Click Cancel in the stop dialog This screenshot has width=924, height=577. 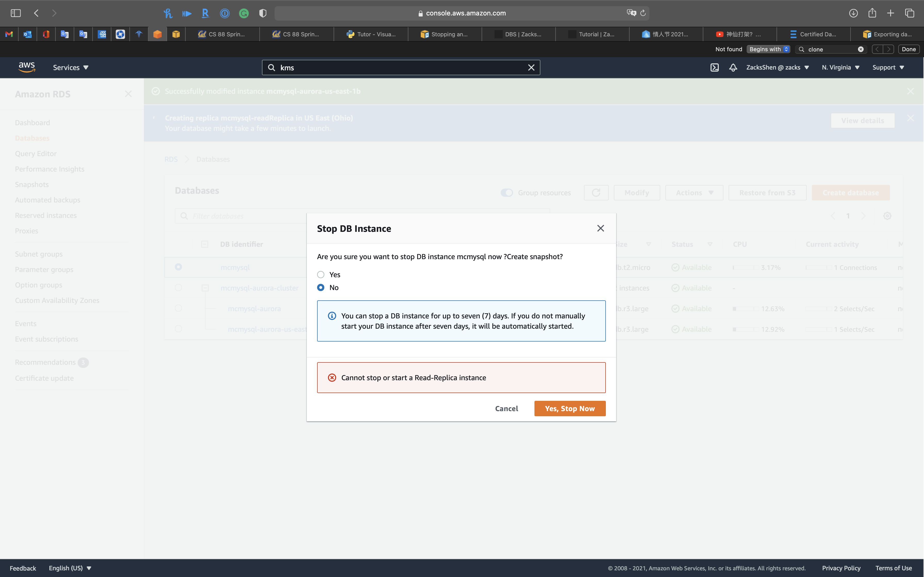(506, 408)
